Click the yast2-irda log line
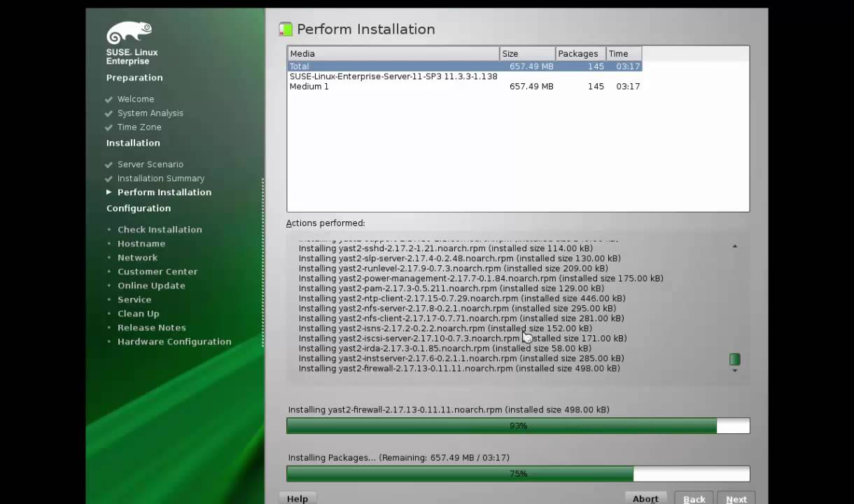The image size is (854, 504). [x=445, y=349]
